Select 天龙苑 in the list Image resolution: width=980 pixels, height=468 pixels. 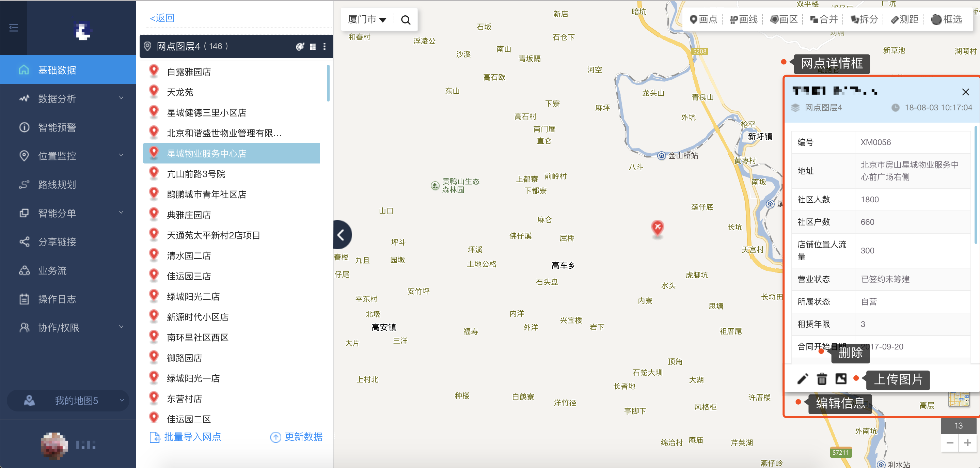[x=231, y=92]
